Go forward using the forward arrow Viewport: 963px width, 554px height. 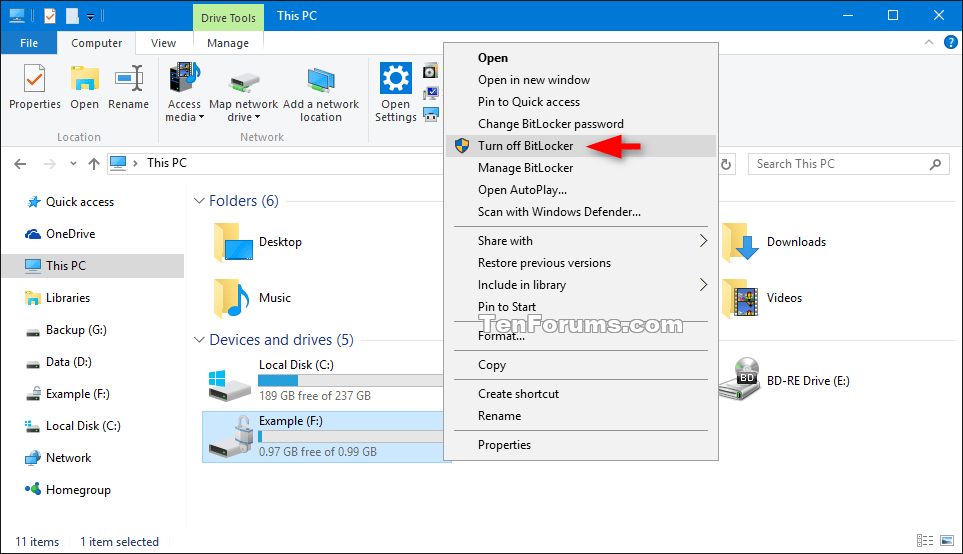click(x=50, y=164)
